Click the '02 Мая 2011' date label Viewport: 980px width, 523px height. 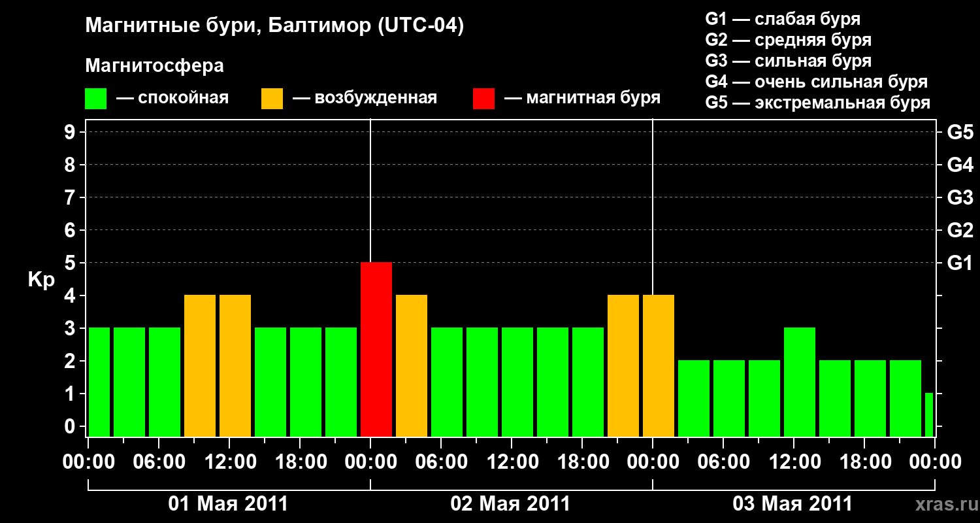pyautogui.click(x=510, y=503)
